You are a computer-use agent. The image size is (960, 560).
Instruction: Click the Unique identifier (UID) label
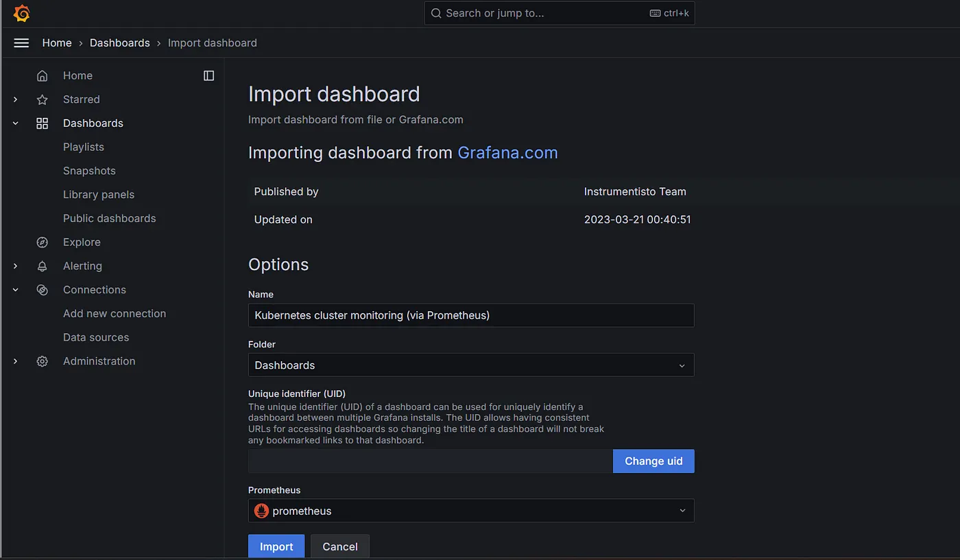click(297, 394)
